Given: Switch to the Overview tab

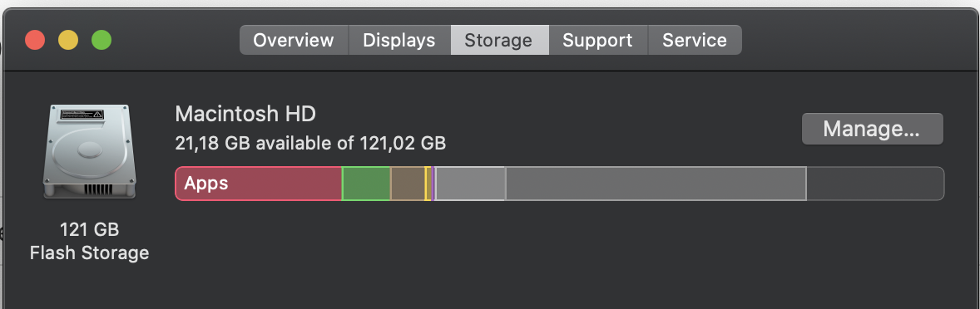Looking at the screenshot, I should pos(294,40).
